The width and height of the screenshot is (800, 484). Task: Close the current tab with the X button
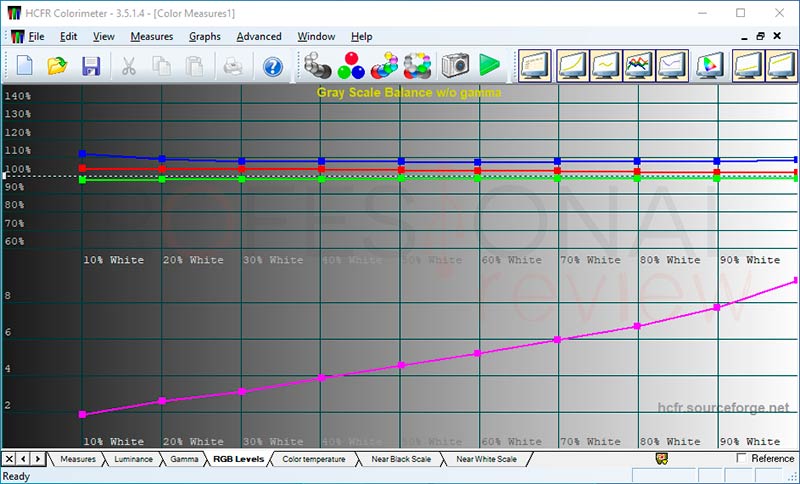(x=9, y=458)
